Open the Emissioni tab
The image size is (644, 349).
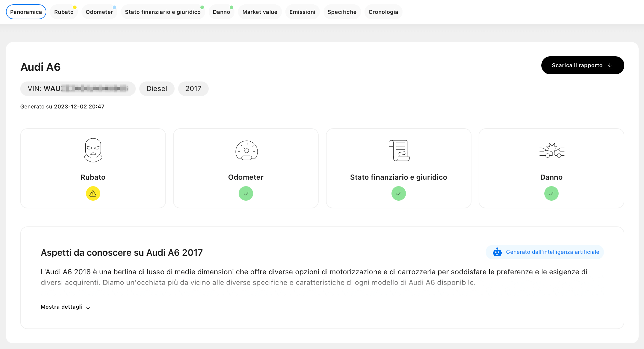coord(302,12)
